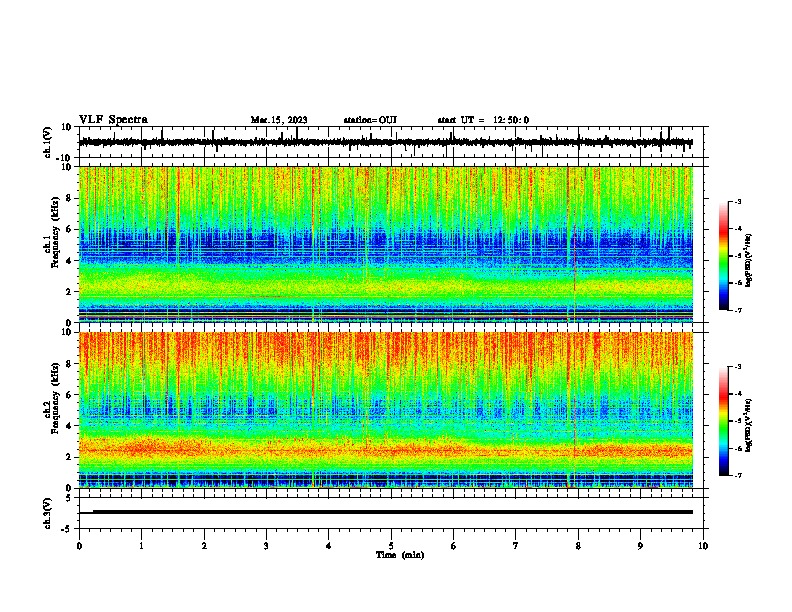Click the "-7" label on ch.2 color bar
The height and width of the screenshot is (612, 792).
(737, 475)
